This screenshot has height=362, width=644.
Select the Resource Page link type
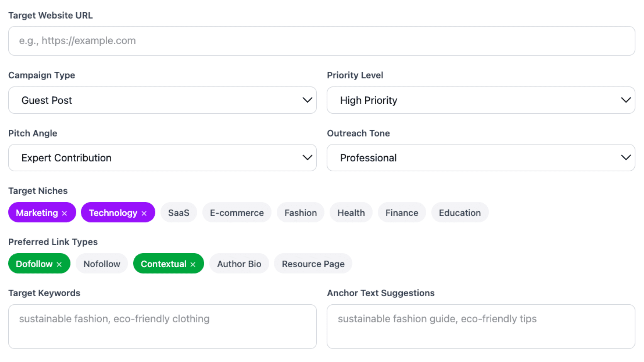tap(313, 264)
